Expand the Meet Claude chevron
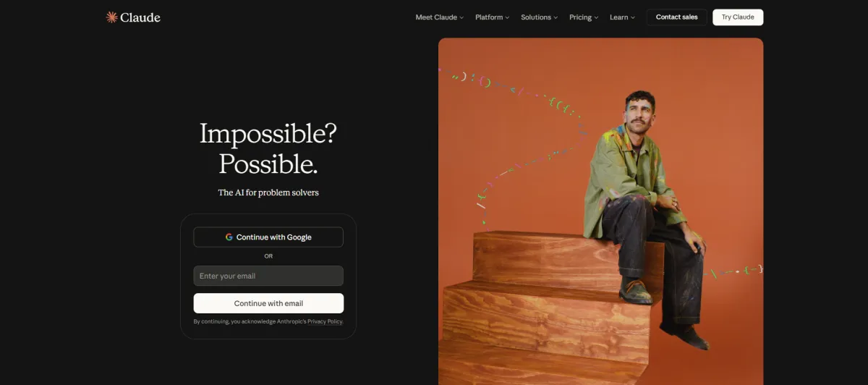 coord(461,17)
